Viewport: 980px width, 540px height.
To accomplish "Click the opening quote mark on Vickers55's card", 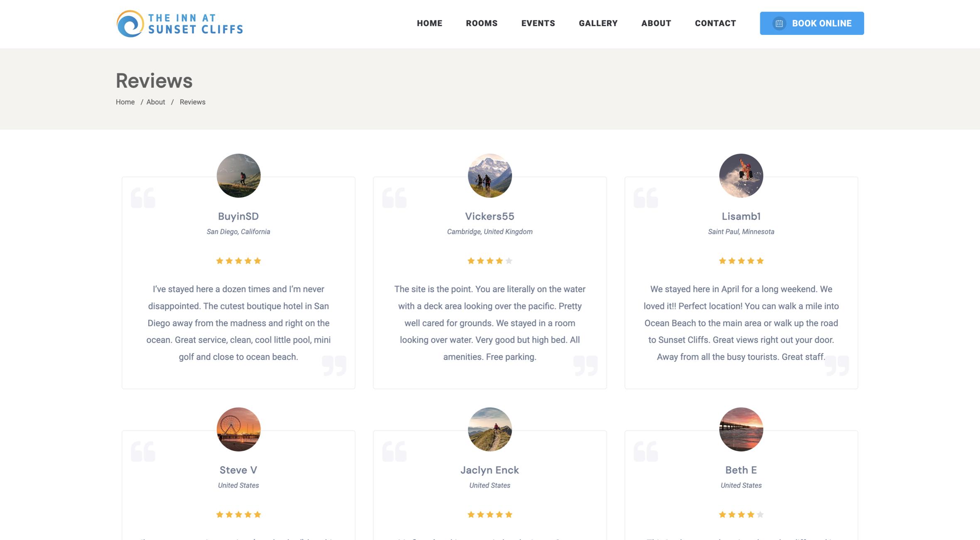I will pos(394,198).
